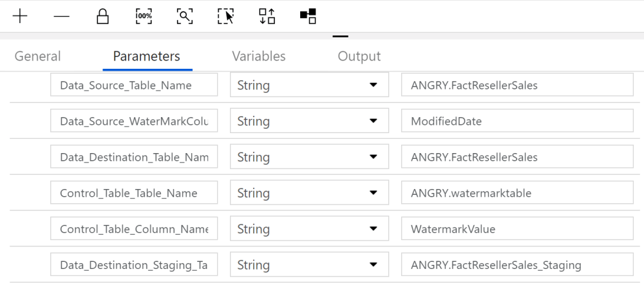The height and width of the screenshot is (292, 644).
Task: Toggle the canvas lock icon
Action: point(102,17)
